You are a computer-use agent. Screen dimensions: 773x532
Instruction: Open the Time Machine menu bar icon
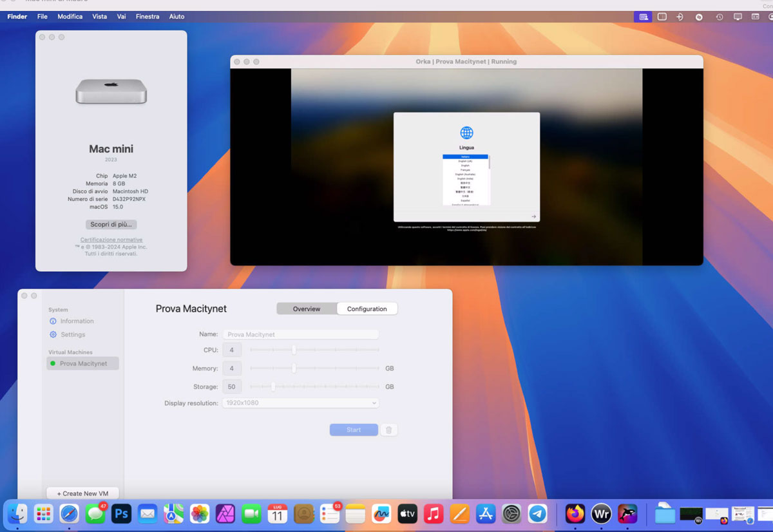click(720, 17)
